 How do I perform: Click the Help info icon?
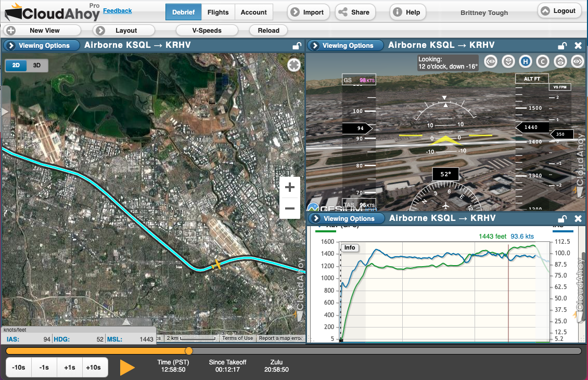tap(397, 12)
